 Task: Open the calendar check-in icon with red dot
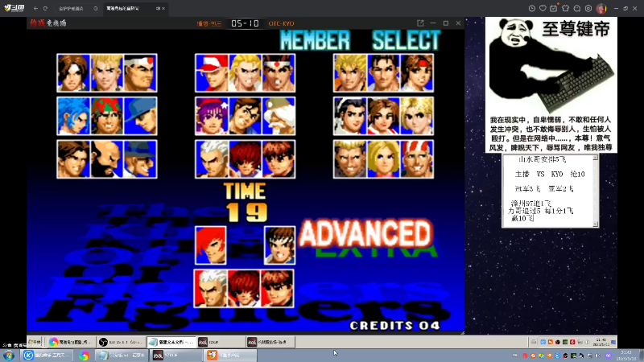click(554, 8)
